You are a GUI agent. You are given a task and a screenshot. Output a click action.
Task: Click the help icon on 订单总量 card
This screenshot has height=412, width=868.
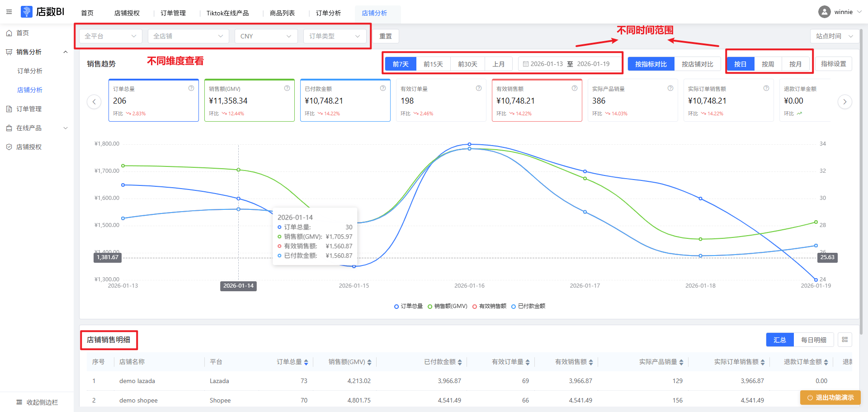pyautogui.click(x=191, y=88)
